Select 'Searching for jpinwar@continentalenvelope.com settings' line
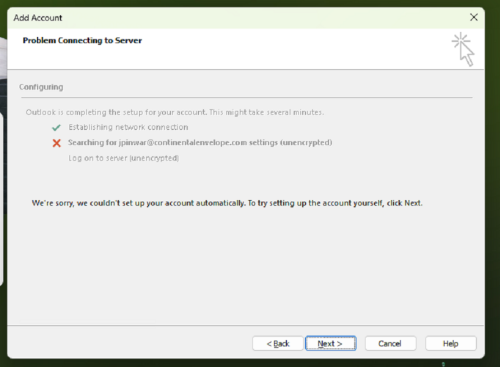 click(x=200, y=143)
